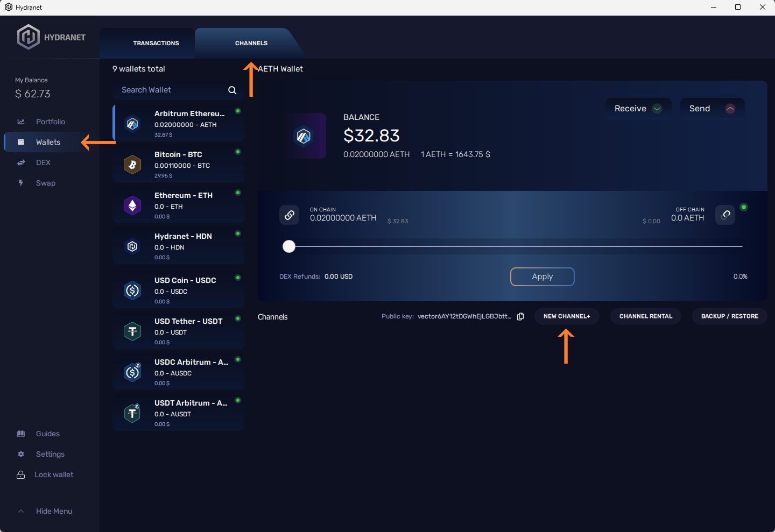Click the Portfolio chart icon

click(x=21, y=122)
